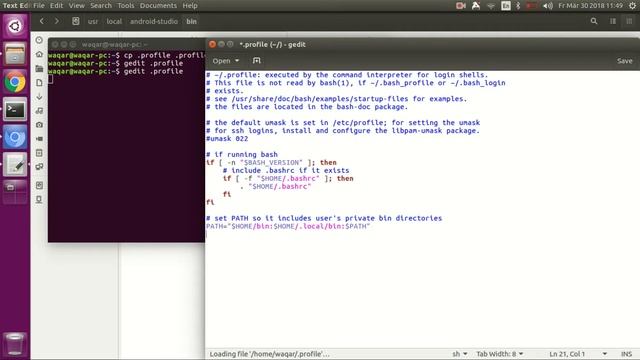This screenshot has height=360, width=640.
Task: Open the File menu
Action: tap(39, 6)
